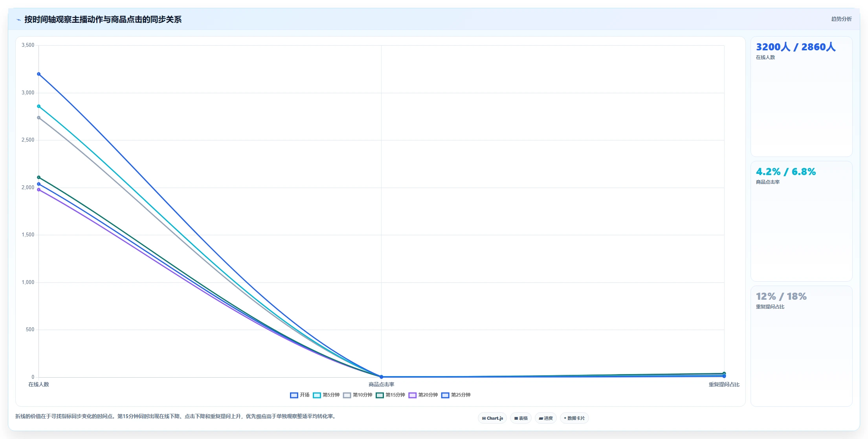Click the data point cluster at 重复提问占比

click(x=724, y=375)
